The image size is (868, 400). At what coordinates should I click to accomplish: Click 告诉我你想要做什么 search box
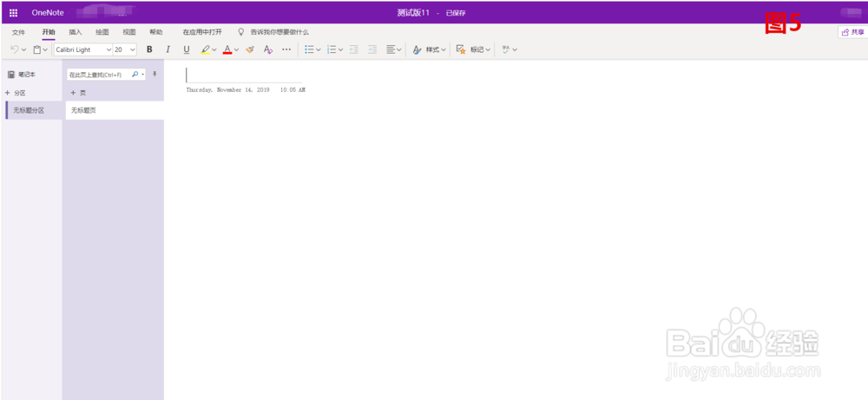click(279, 32)
